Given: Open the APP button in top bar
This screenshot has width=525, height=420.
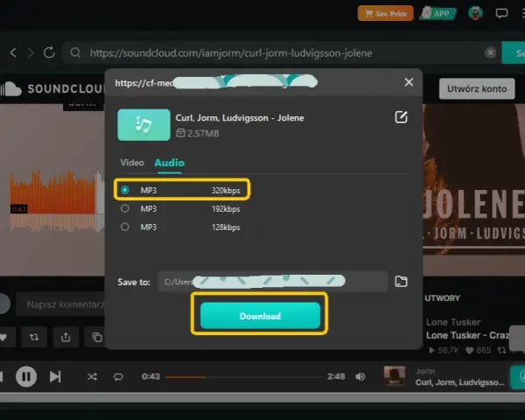Looking at the screenshot, I should pyautogui.click(x=437, y=13).
